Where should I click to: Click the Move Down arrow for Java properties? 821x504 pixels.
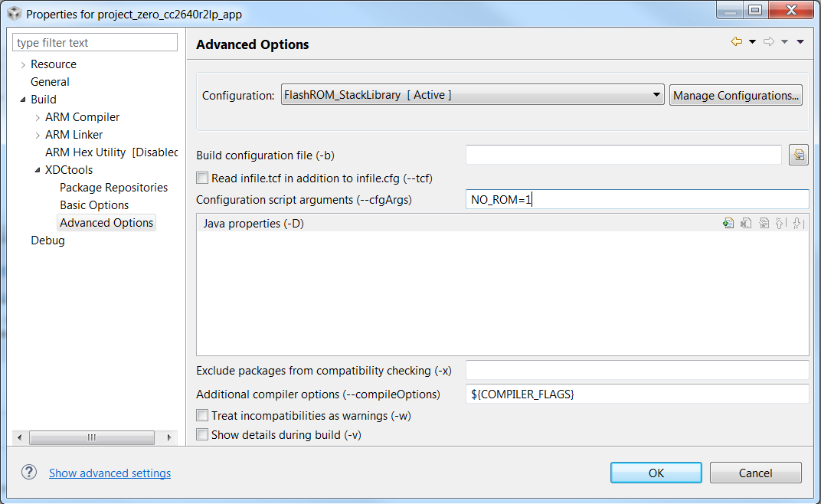797,224
